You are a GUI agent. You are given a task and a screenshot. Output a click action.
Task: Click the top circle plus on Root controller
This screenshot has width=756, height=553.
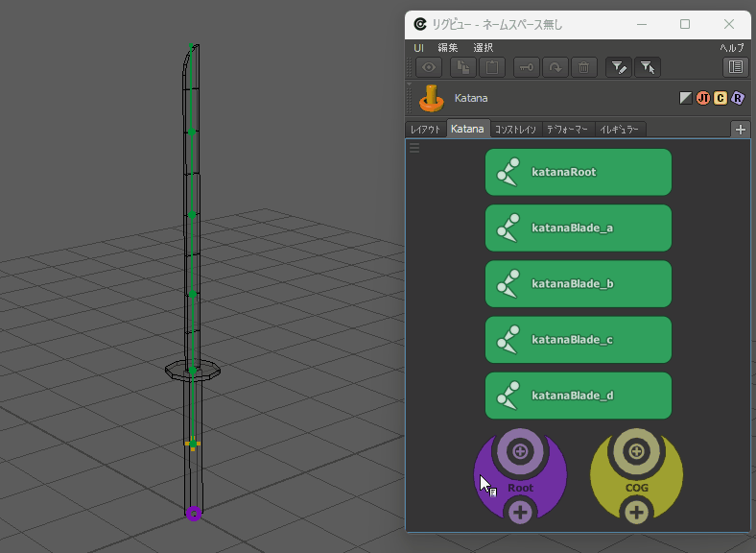520,451
